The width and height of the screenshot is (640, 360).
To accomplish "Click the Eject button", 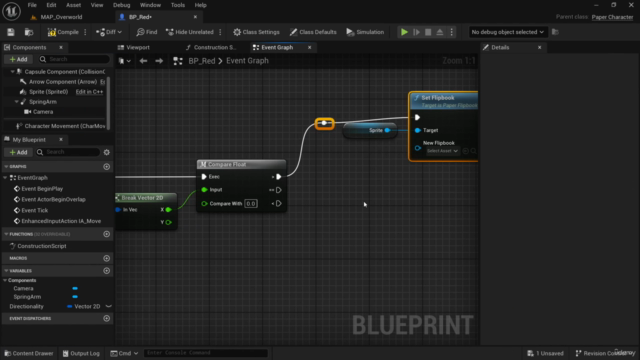I will 440,32.
